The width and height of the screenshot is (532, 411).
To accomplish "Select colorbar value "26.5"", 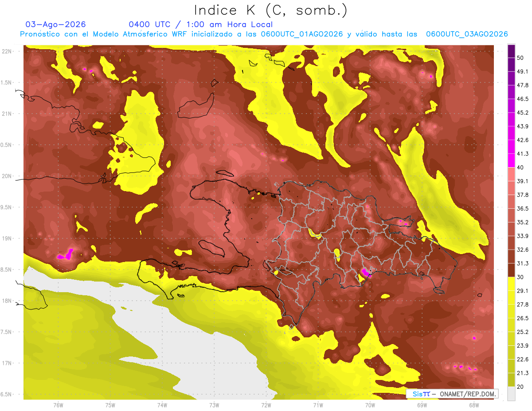I will click(523, 318).
